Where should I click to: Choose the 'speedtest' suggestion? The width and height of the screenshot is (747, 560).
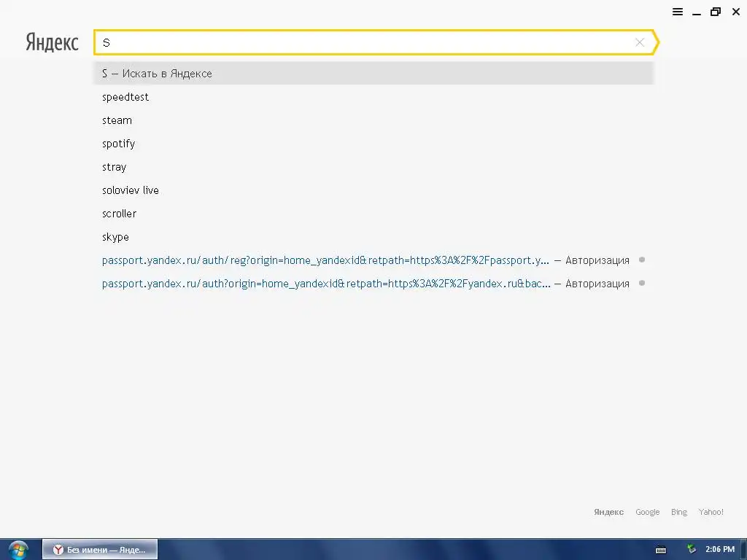125,97
